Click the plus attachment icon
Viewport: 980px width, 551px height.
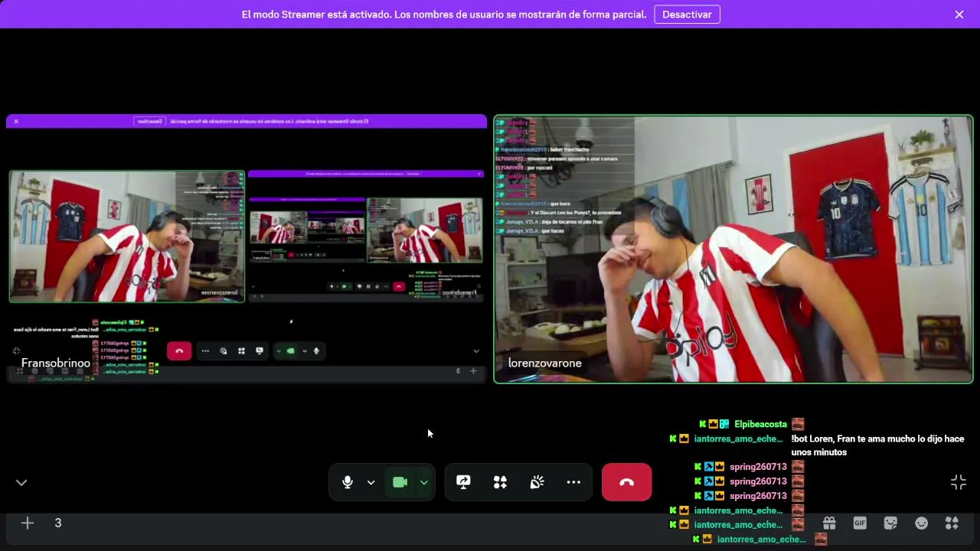pos(28,523)
